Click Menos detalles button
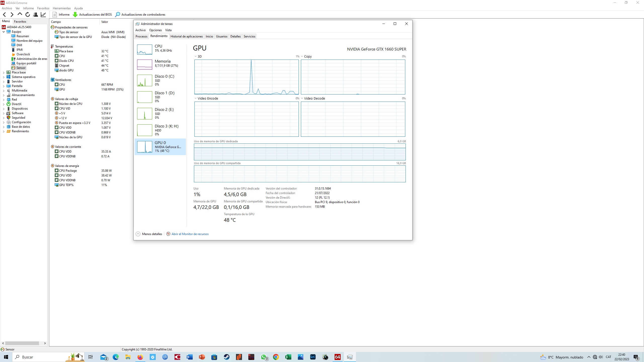The width and height of the screenshot is (644, 362). coord(149,234)
